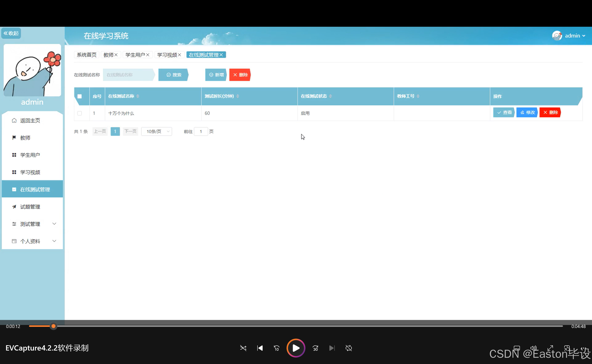The image size is (592, 364).
Task: Close the 学习视频 tab with its X
Action: [179, 55]
